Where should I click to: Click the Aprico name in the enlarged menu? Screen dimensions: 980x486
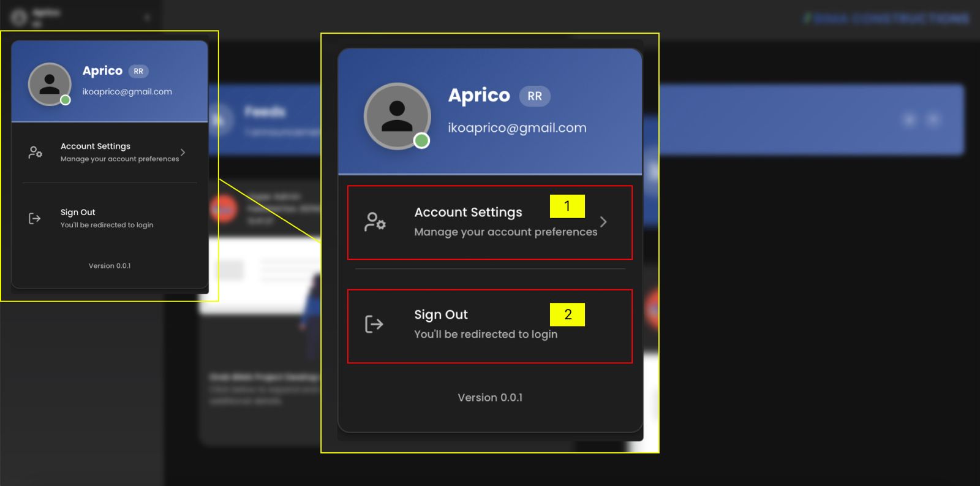[479, 95]
